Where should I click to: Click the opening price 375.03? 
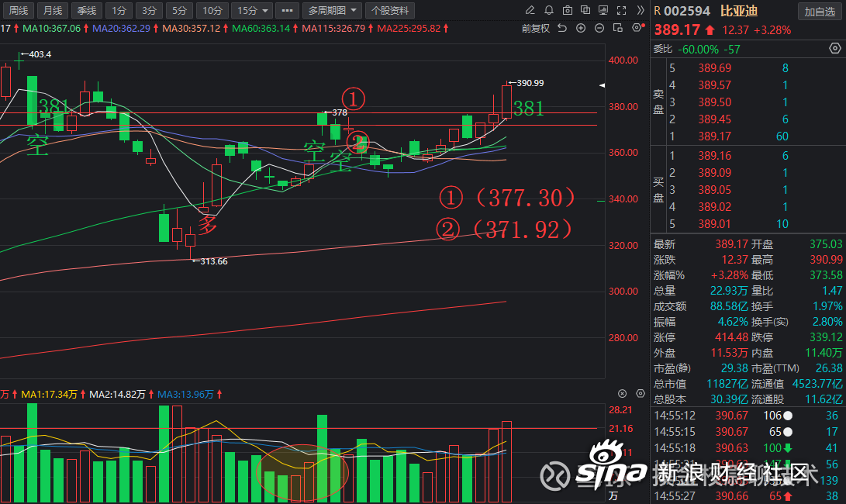click(826, 244)
